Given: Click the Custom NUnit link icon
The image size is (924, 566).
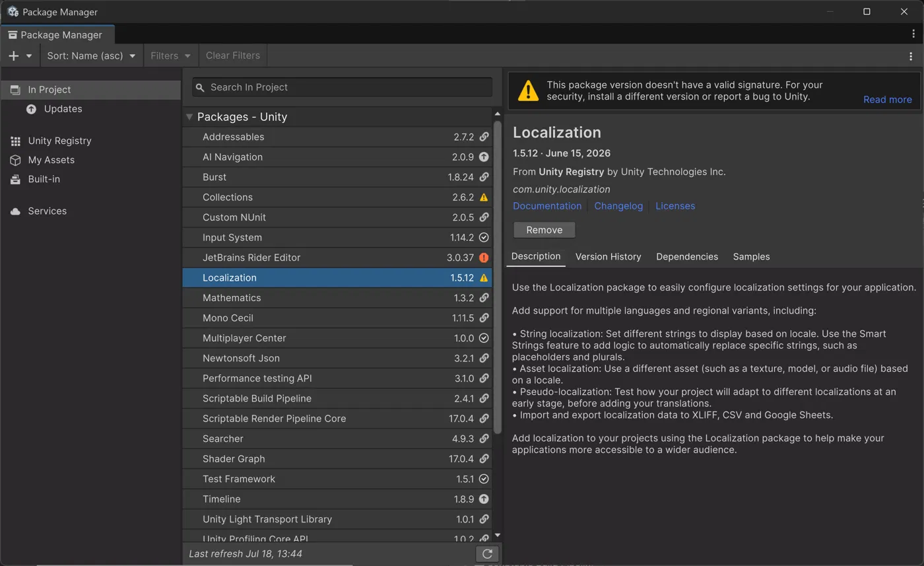Looking at the screenshot, I should pos(484,217).
